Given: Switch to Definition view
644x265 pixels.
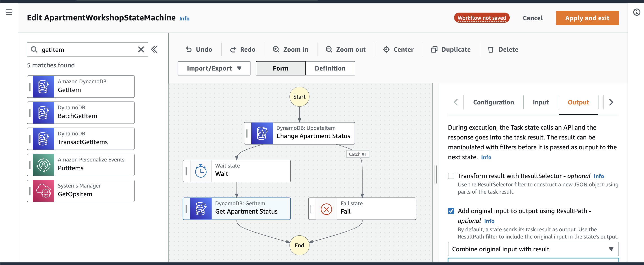Looking at the screenshot, I should [x=330, y=68].
